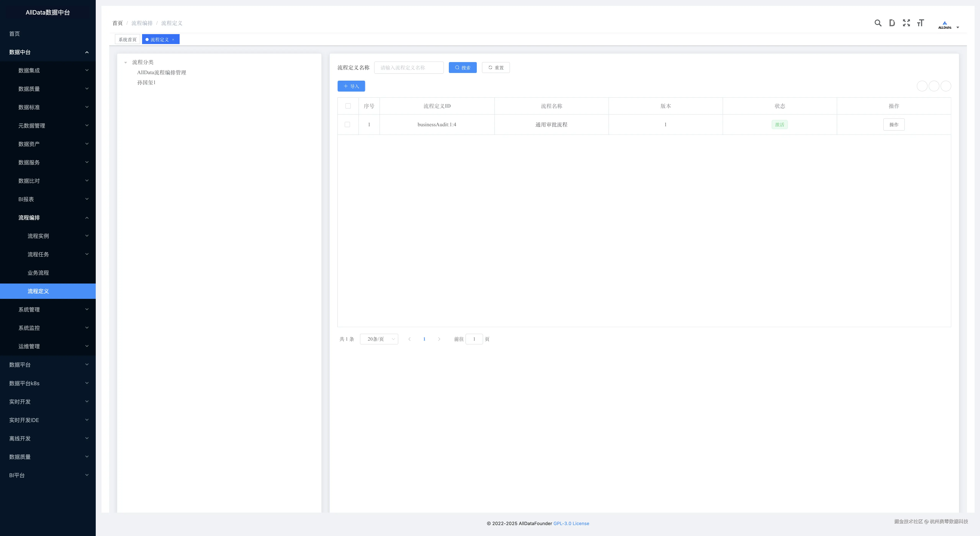Image resolution: width=980 pixels, height=536 pixels.
Task: Open the 20条/页 page size dropdown
Action: [379, 339]
